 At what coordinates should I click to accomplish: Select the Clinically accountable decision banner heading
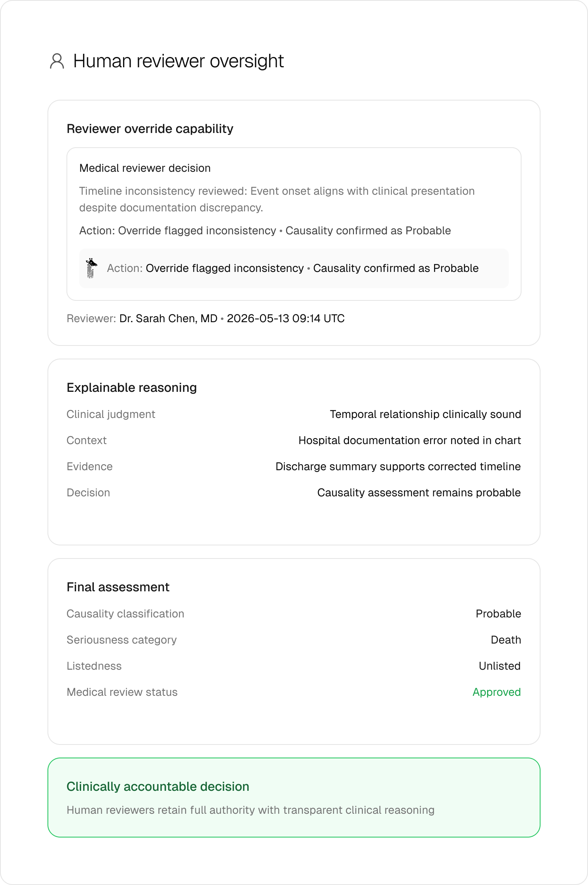[158, 786]
